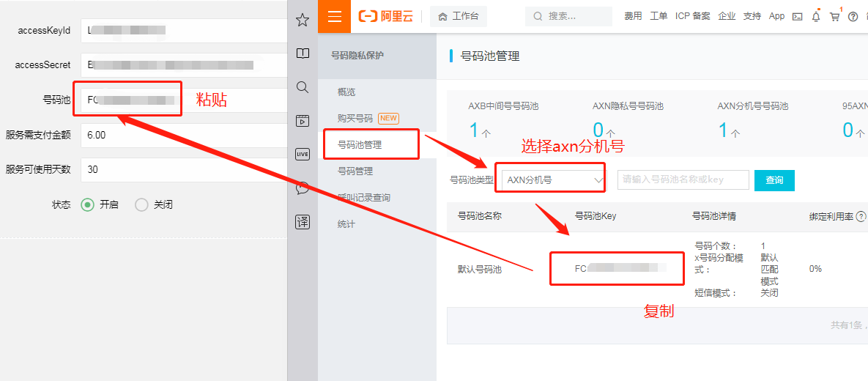Click the LIVE sidebar icon
The image size is (868, 381).
(x=303, y=154)
